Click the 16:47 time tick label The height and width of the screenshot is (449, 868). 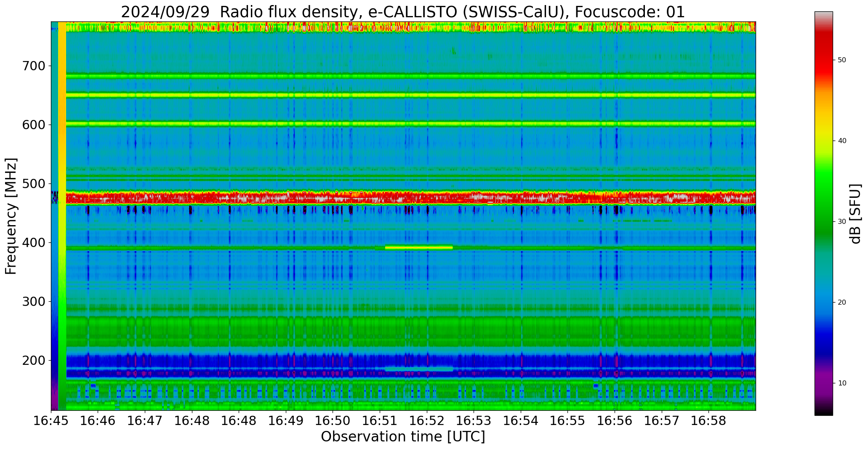coord(145,421)
